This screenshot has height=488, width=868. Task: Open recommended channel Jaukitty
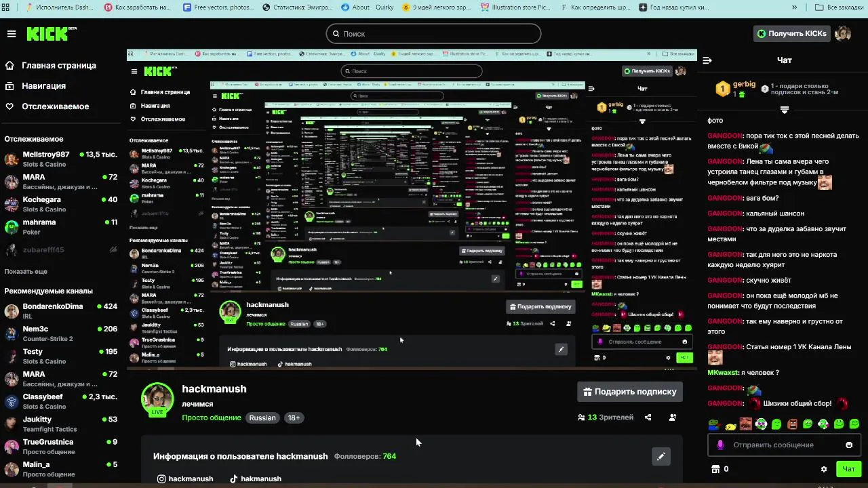click(x=61, y=424)
